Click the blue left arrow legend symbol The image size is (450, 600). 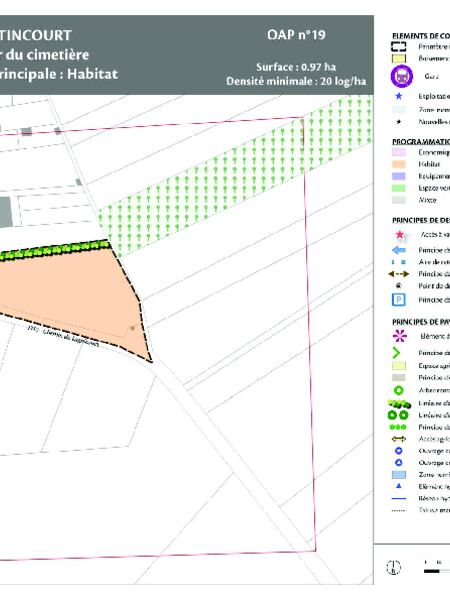[x=399, y=250]
